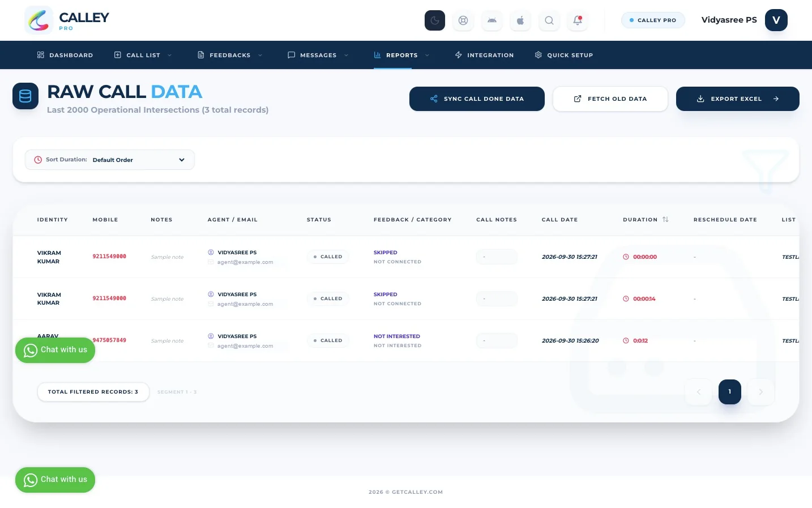Viewport: 812px width, 508px height.
Task: Toggle dark mode moon icon
Action: [435, 20]
